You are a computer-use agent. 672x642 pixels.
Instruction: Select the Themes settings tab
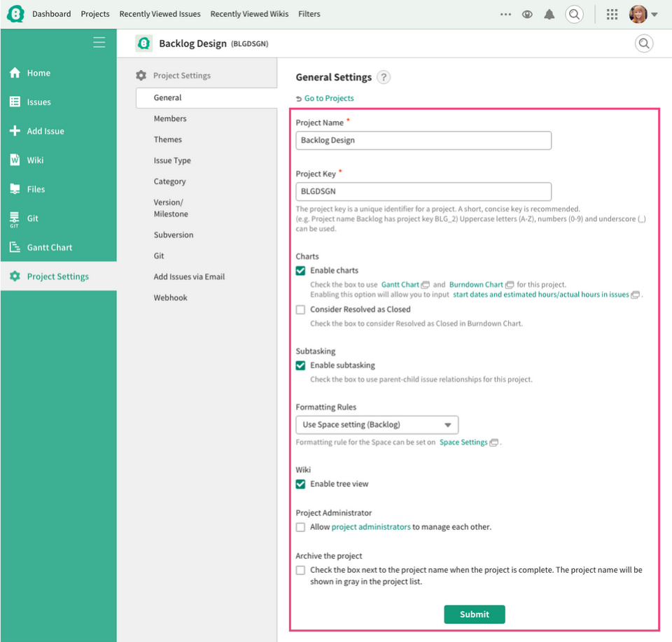tap(167, 140)
